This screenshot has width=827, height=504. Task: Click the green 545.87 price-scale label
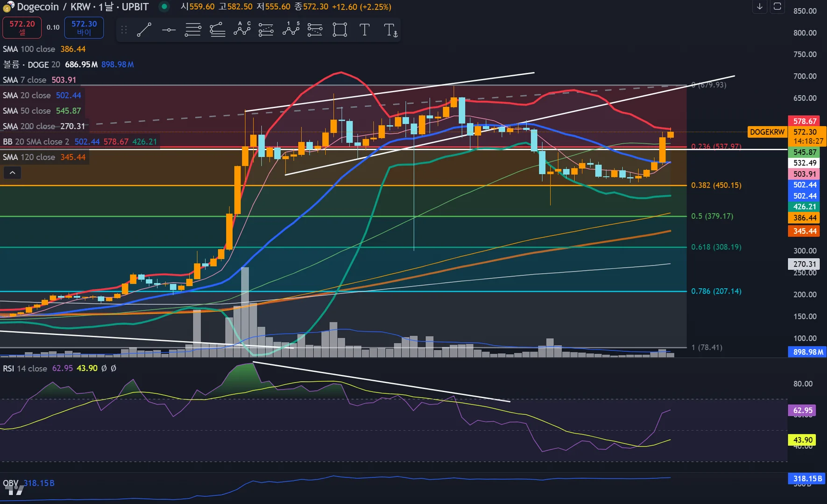click(x=805, y=152)
